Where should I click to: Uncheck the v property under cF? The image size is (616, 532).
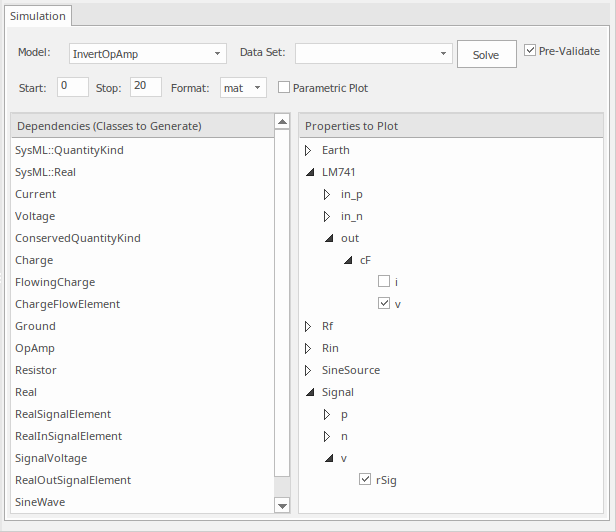tap(384, 304)
